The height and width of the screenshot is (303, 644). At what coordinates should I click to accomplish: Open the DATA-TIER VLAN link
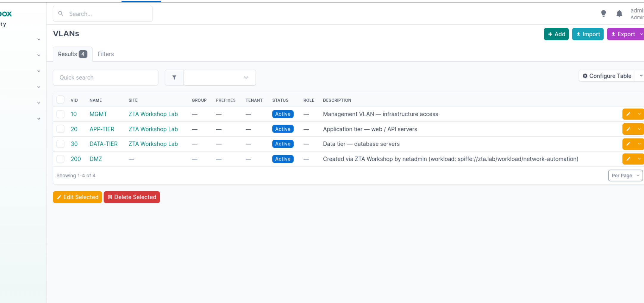(x=104, y=144)
